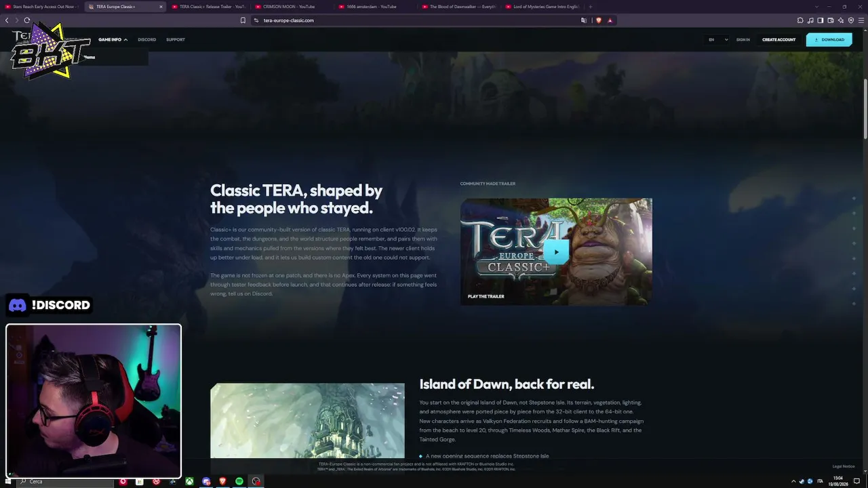Switch to the Stars Reach Early Access tab
This screenshot has width=868, height=488.
[x=41, y=7]
